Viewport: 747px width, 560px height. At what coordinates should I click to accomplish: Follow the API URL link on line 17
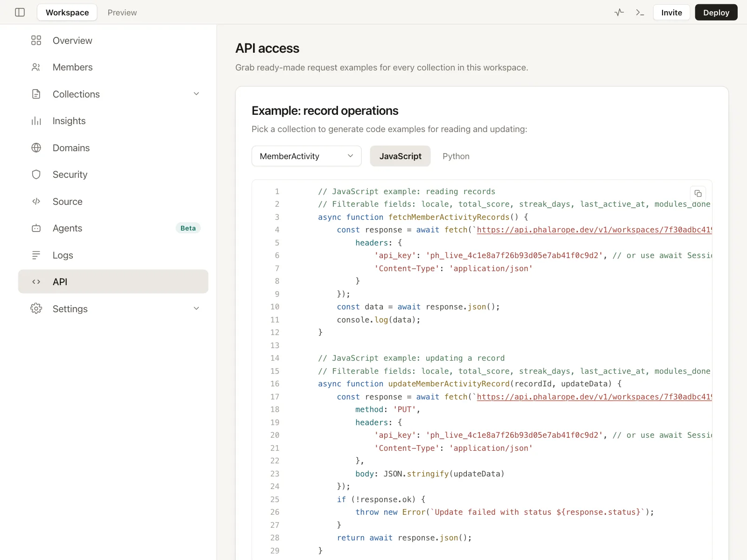594,397
